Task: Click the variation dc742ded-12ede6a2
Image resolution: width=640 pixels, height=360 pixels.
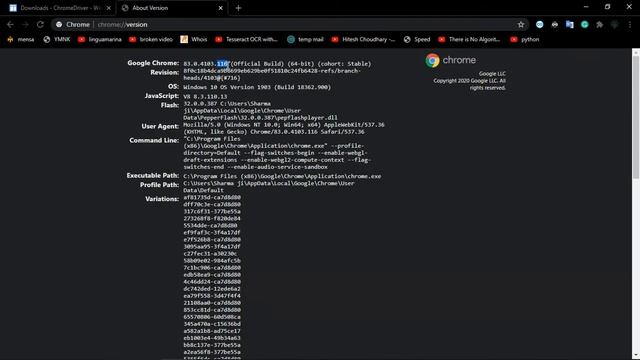Action: (x=212, y=289)
